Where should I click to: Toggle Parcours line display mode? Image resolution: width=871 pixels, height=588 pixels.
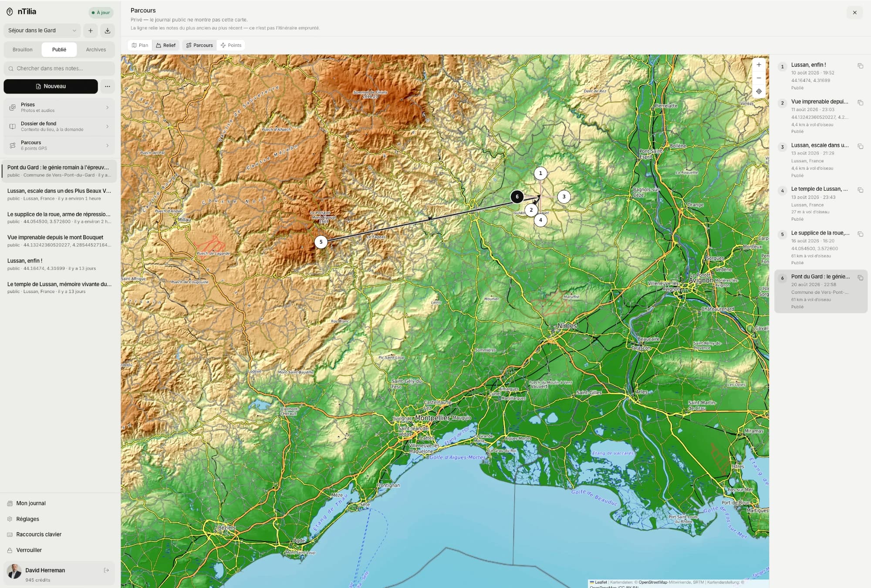[x=199, y=45]
